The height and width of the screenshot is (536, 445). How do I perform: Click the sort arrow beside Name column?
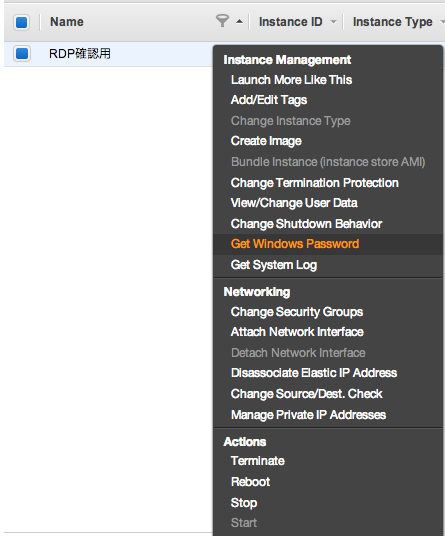click(240, 22)
